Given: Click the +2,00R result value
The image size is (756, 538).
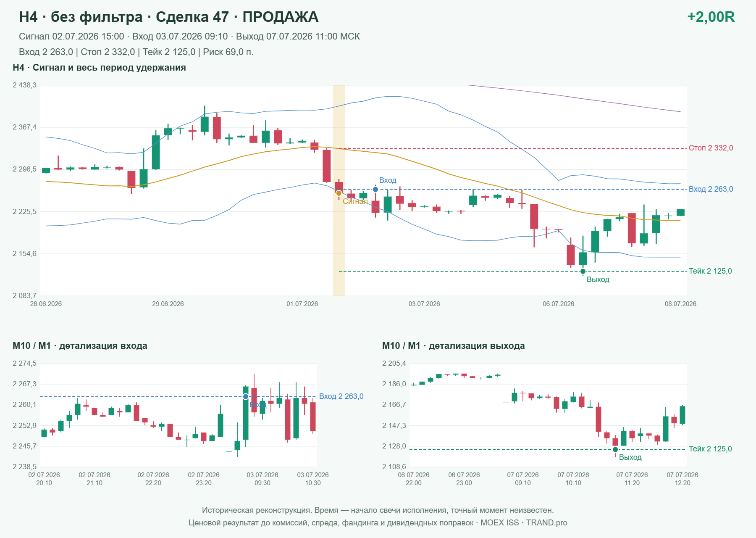Looking at the screenshot, I should 711,17.
